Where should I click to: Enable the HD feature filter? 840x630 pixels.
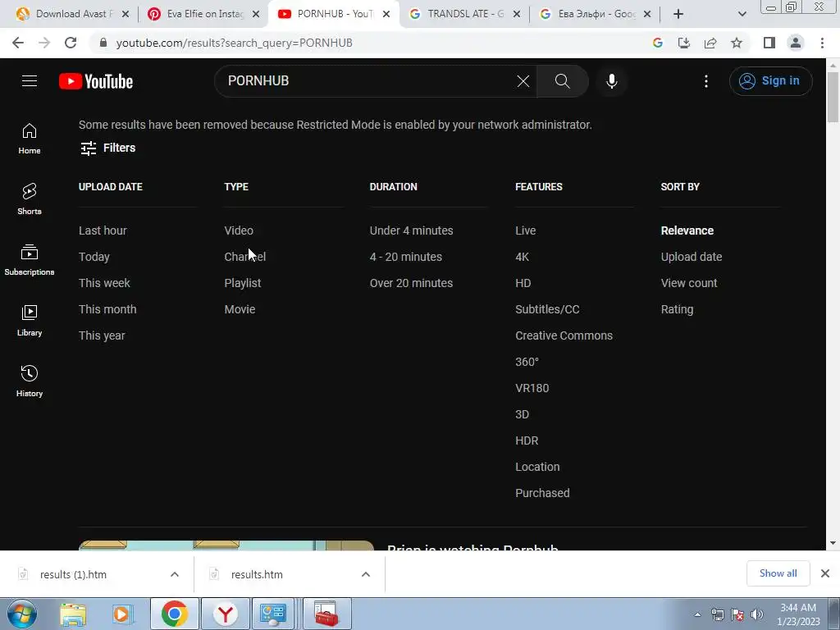[x=523, y=283]
